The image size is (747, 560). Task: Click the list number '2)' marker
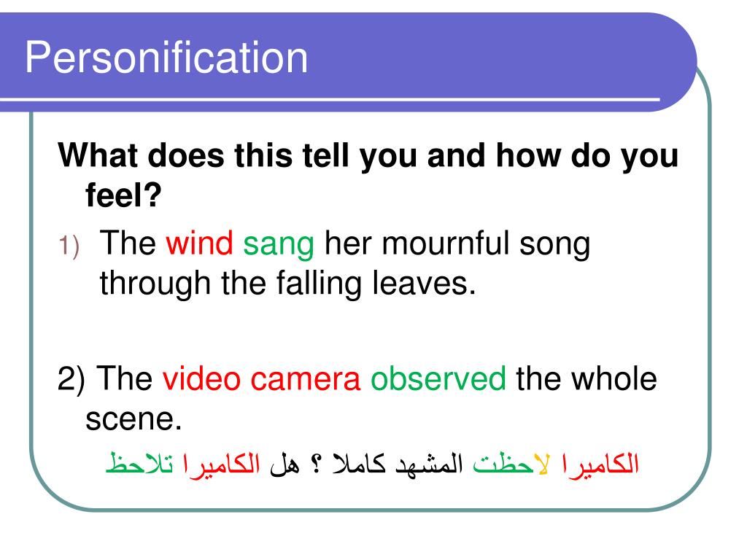tap(71, 379)
